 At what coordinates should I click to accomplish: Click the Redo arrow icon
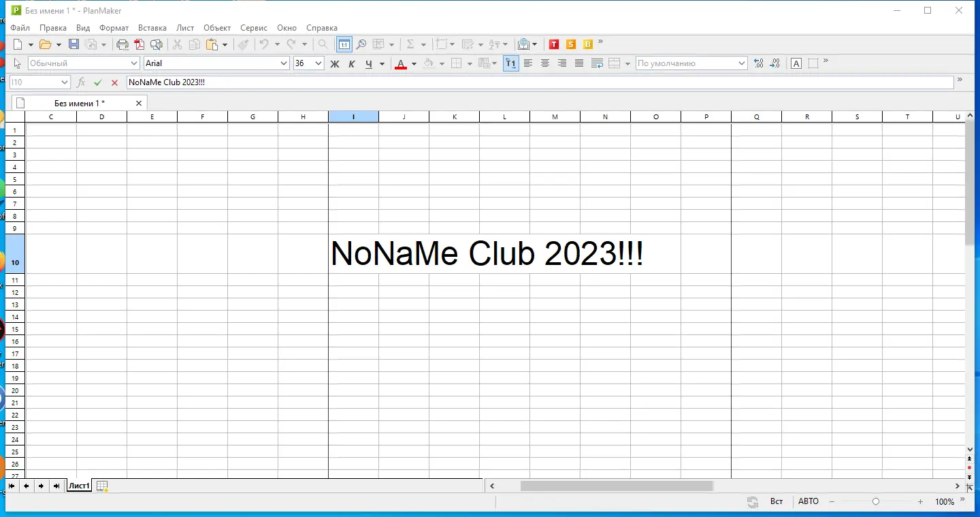[x=291, y=44]
